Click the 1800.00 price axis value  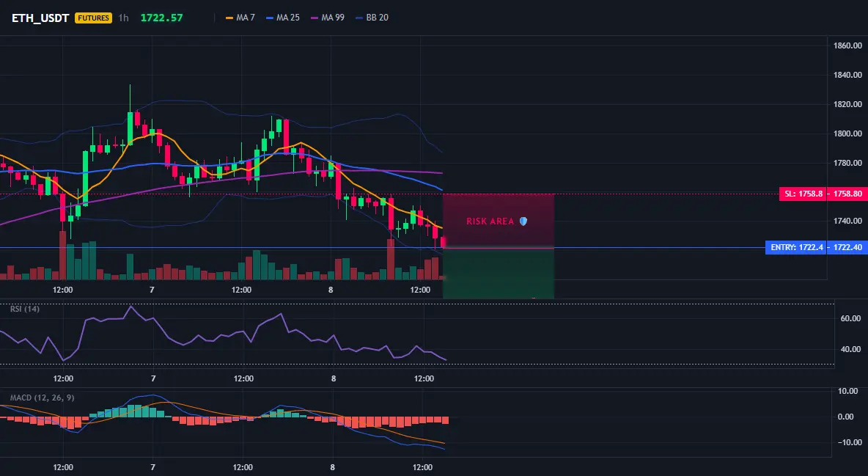[x=847, y=133]
